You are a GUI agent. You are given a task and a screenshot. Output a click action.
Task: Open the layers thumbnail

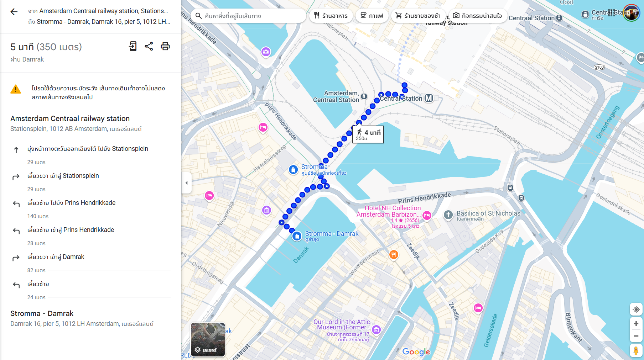[208, 339]
